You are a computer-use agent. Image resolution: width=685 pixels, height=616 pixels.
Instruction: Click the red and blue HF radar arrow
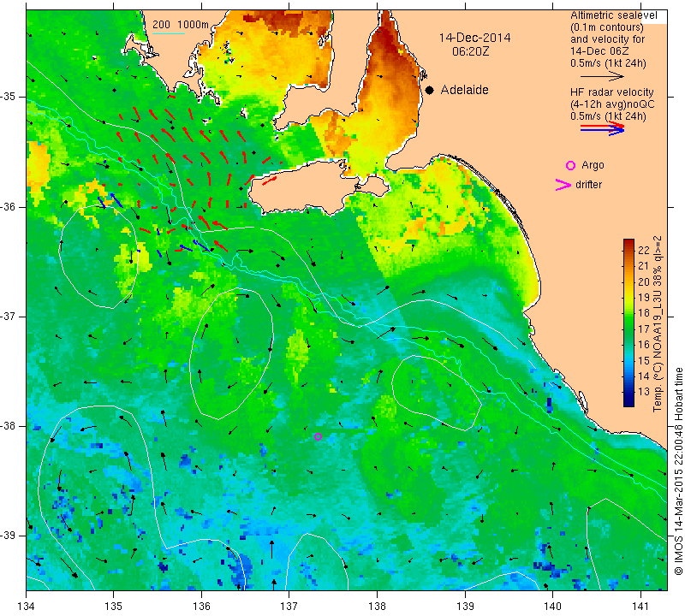(603, 128)
